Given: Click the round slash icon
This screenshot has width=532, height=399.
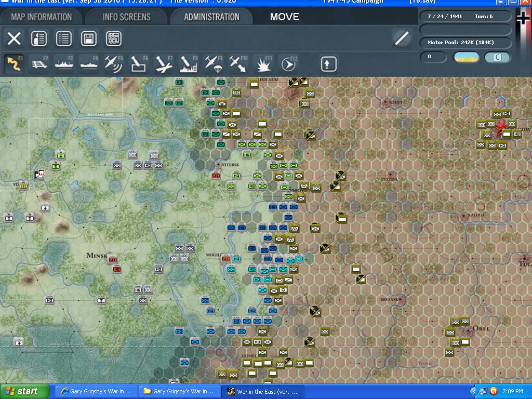Looking at the screenshot, I should click(402, 38).
